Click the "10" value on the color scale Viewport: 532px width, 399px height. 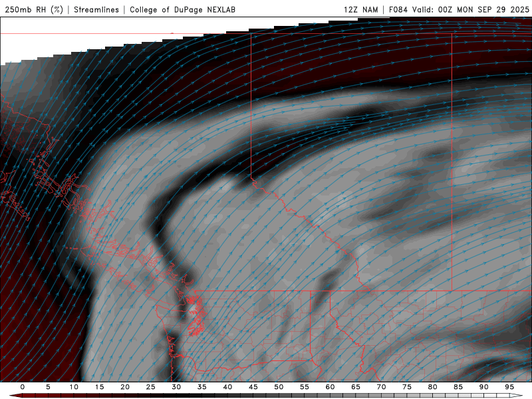[x=74, y=387]
